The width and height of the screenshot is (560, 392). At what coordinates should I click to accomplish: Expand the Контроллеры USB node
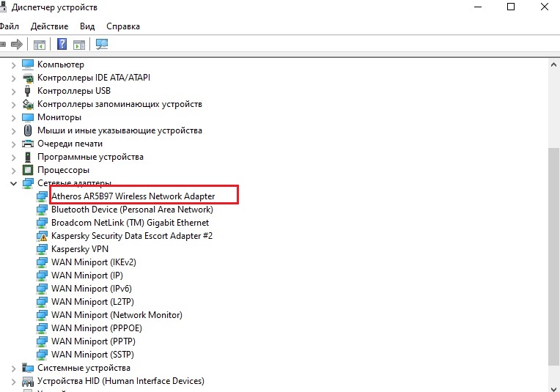pyautogui.click(x=14, y=91)
